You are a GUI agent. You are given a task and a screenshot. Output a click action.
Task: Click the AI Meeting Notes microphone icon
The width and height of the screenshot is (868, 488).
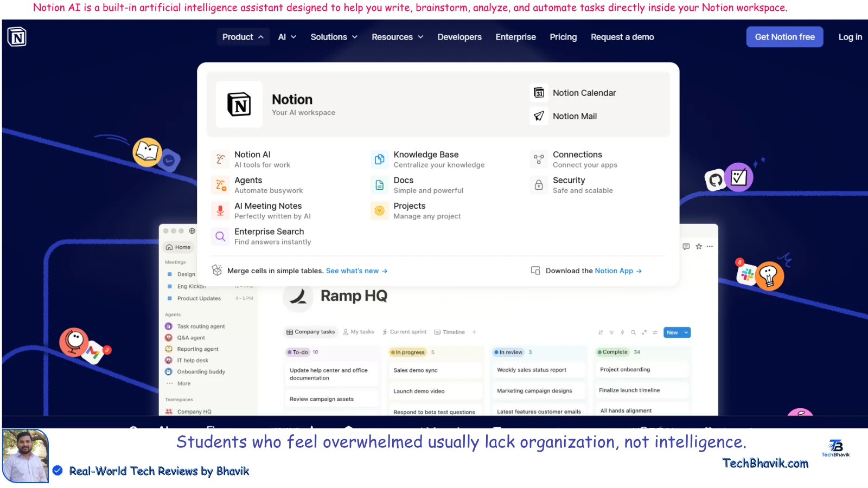[220, 210]
